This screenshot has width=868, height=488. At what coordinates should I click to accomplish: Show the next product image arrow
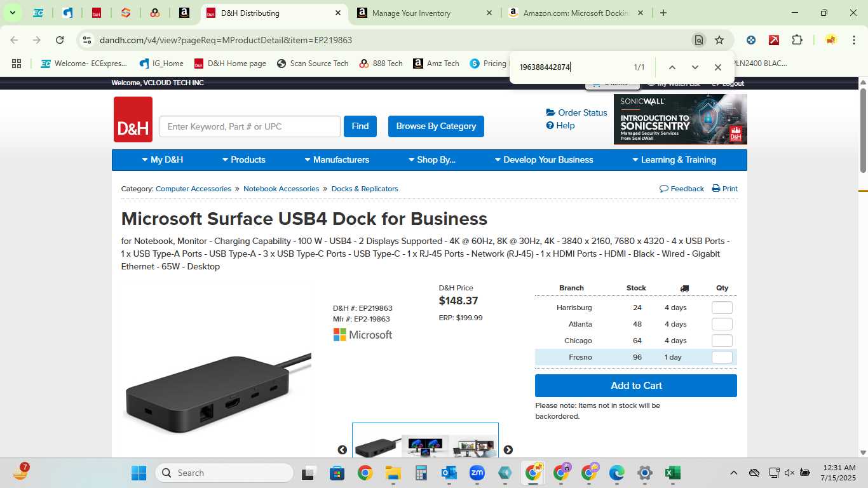[508, 450]
